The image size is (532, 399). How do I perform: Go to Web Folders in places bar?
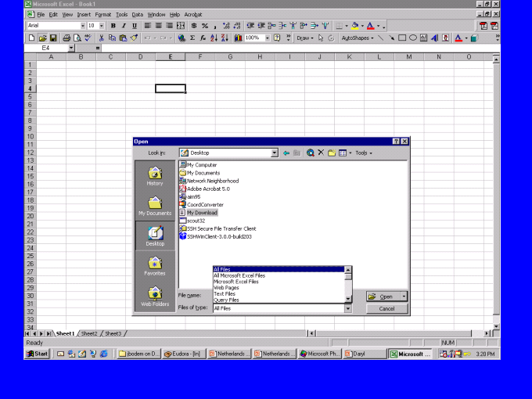click(155, 297)
